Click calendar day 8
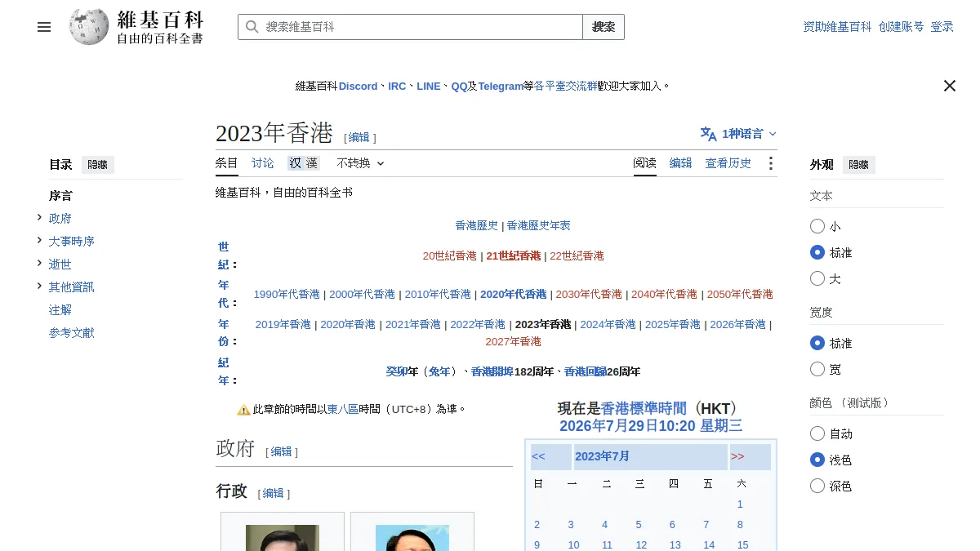 740,525
